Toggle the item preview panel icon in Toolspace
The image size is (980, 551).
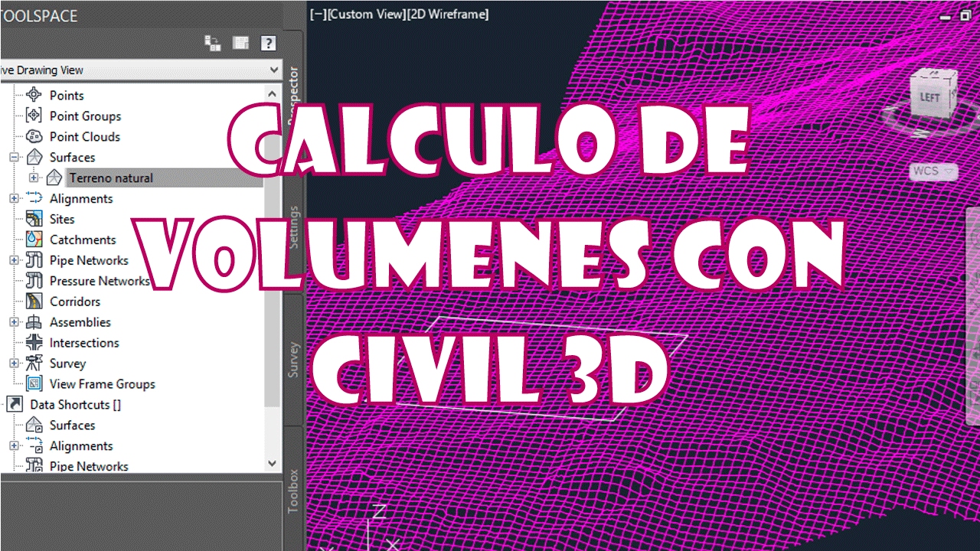pos(241,44)
